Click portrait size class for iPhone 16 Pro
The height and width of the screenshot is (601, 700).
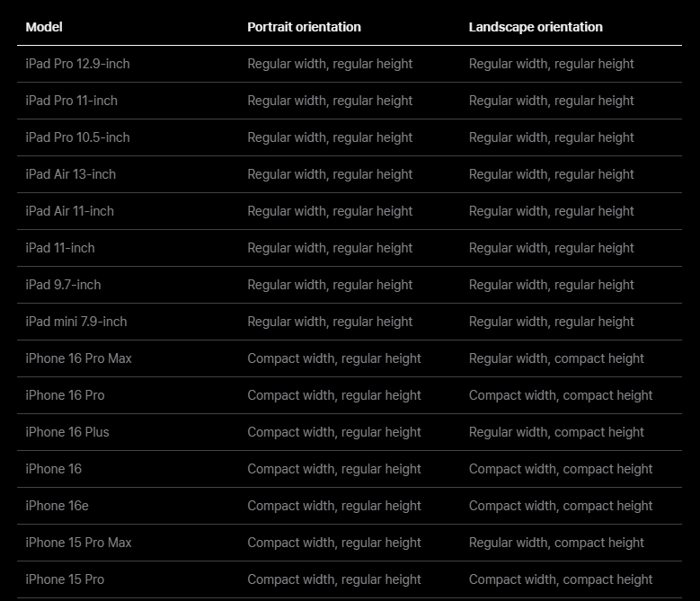(x=334, y=395)
